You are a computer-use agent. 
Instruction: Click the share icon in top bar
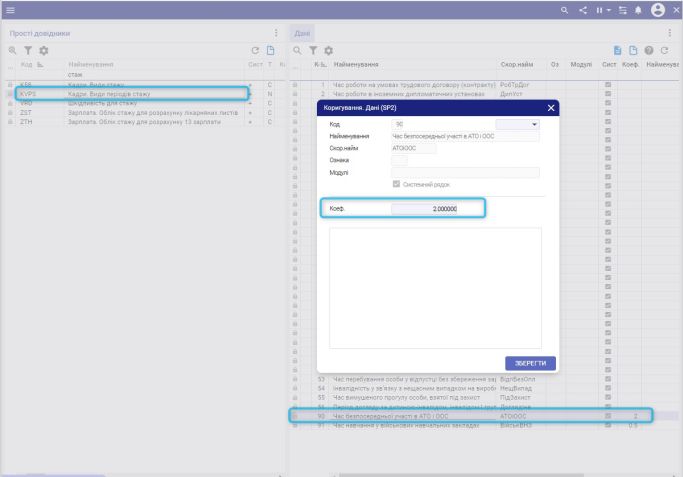pos(583,10)
